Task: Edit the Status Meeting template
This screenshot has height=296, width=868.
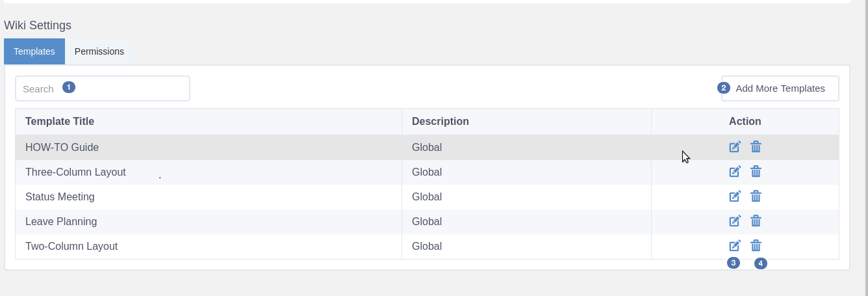Action: tap(735, 196)
